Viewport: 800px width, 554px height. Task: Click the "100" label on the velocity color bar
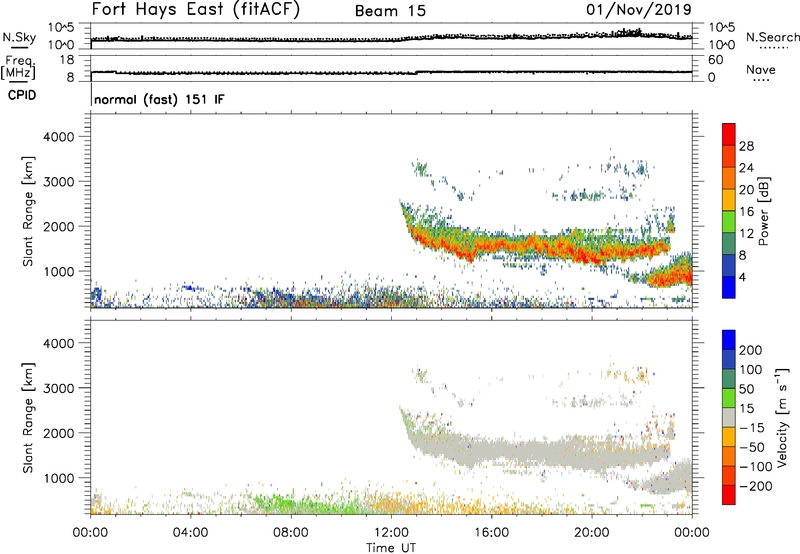(751, 369)
